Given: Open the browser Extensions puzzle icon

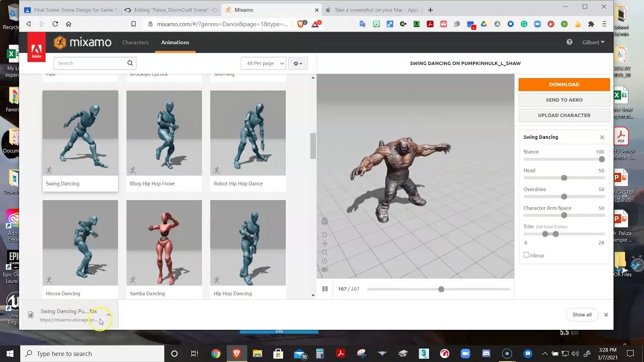Looking at the screenshot, I should (x=591, y=24).
